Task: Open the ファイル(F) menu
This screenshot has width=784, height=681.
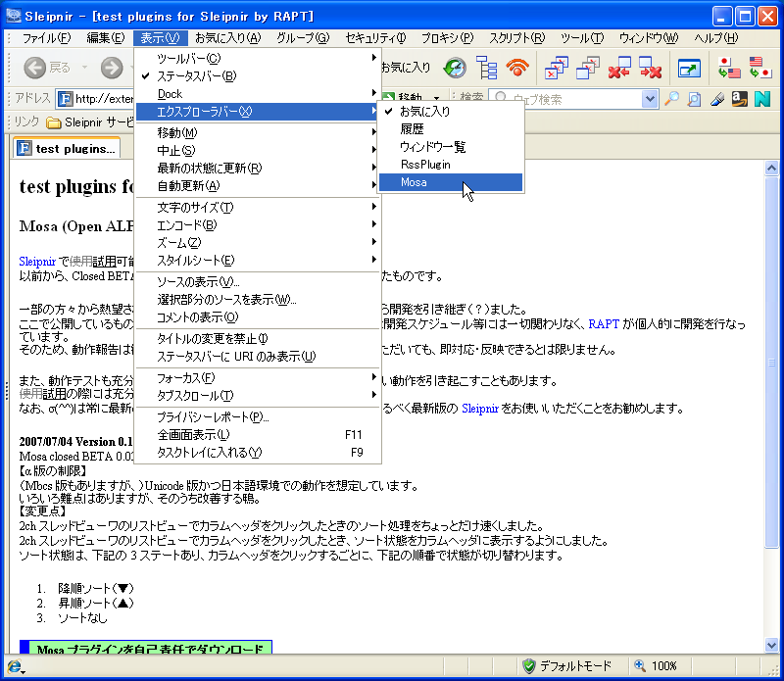Action: pyautogui.click(x=46, y=38)
